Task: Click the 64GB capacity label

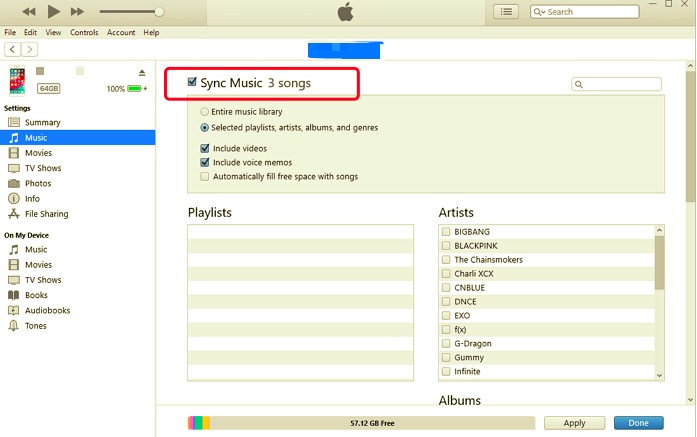Action: [x=48, y=88]
